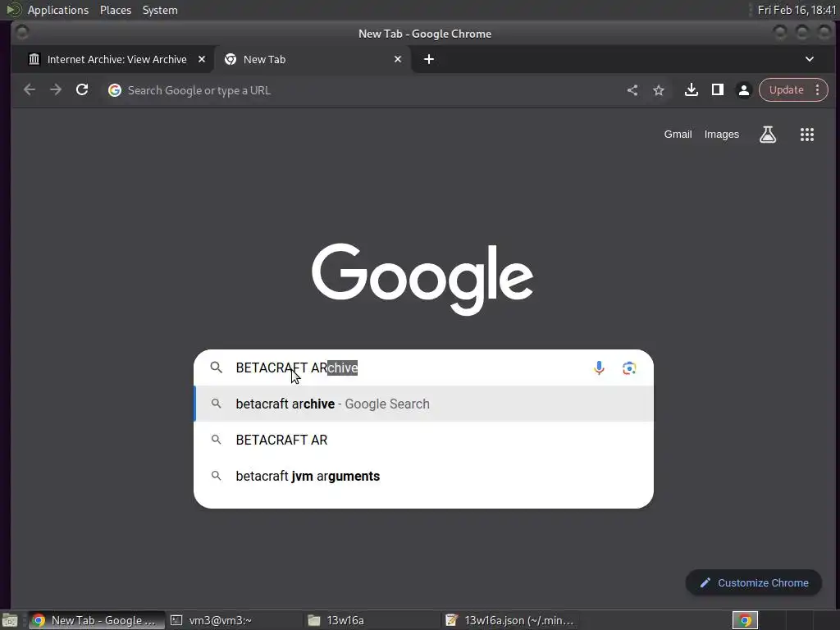Expand the tab search dropdown arrow
The image size is (840, 630).
click(x=810, y=59)
